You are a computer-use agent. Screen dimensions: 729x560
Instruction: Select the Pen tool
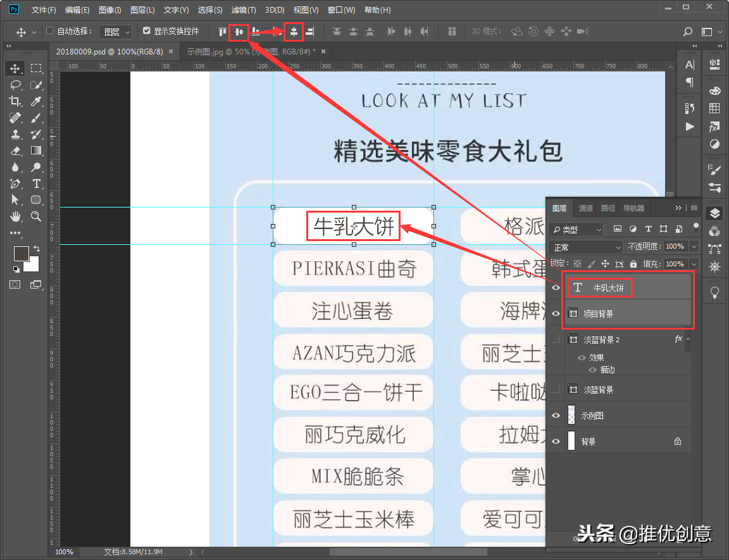[15, 184]
